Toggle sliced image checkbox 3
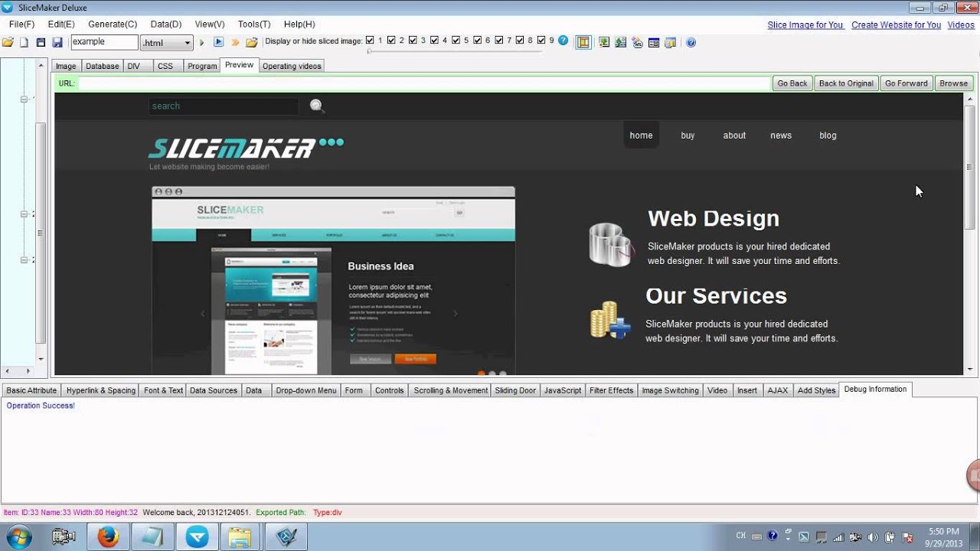 [x=413, y=41]
